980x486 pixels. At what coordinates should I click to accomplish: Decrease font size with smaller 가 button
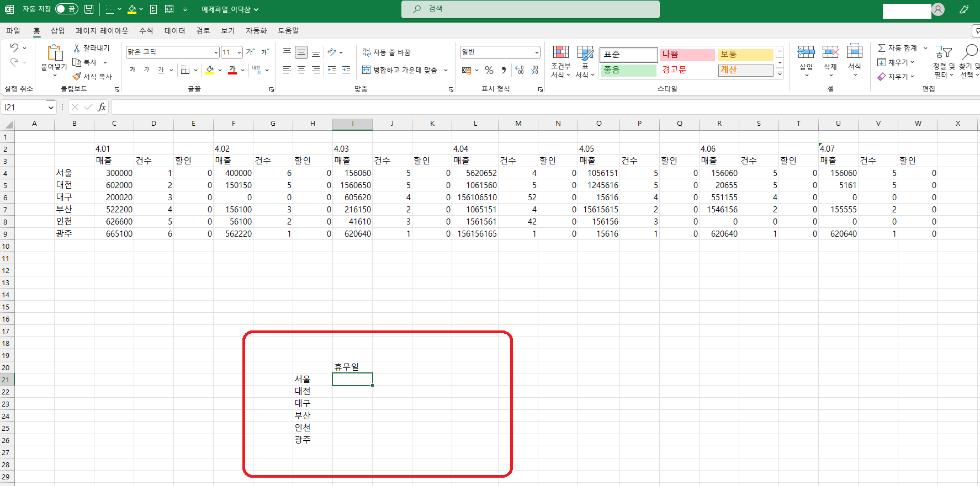click(265, 52)
